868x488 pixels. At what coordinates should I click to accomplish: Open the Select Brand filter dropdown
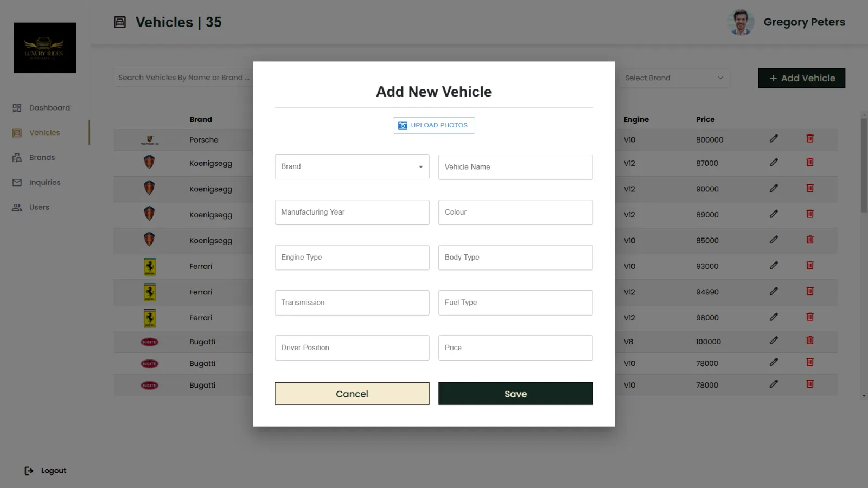pyautogui.click(x=674, y=78)
